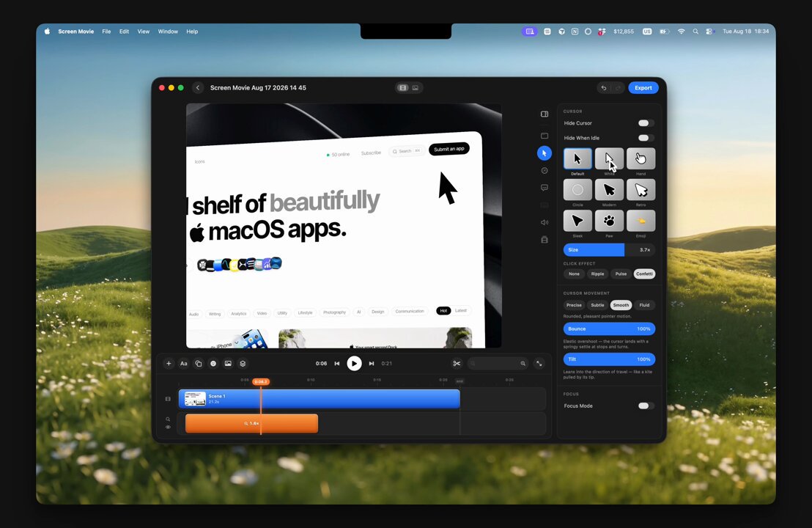
Task: Select the Scene 1 clip on timeline
Action: click(319, 399)
